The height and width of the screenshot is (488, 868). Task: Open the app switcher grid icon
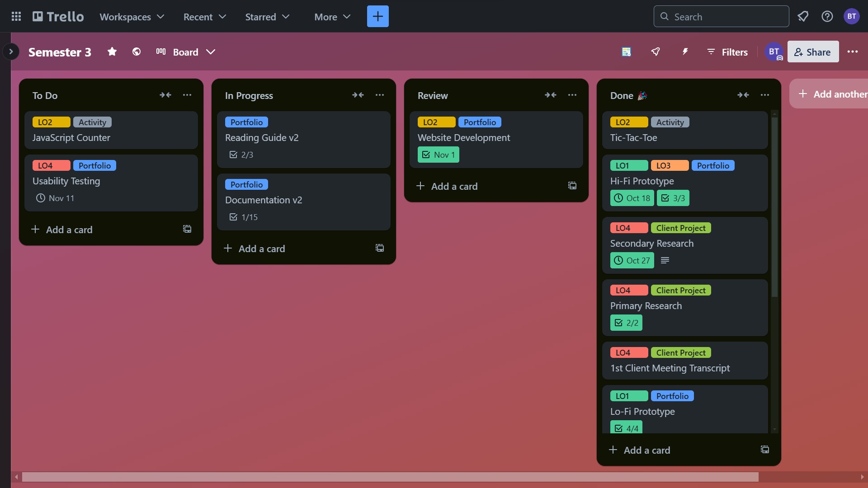click(x=16, y=17)
